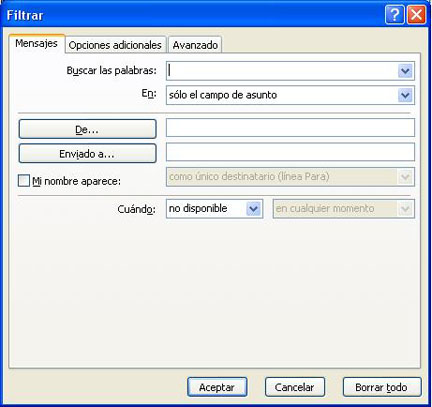Click the De... button
This screenshot has height=407, width=432.
coord(87,129)
